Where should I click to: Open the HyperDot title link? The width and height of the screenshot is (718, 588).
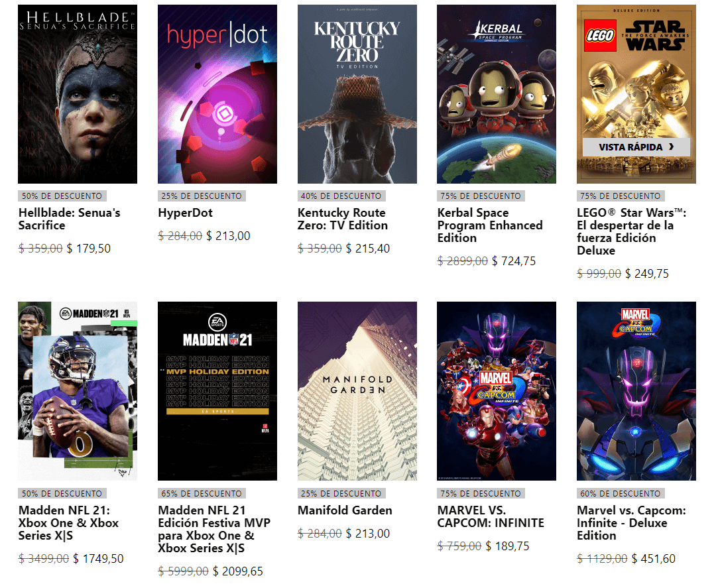(x=186, y=213)
